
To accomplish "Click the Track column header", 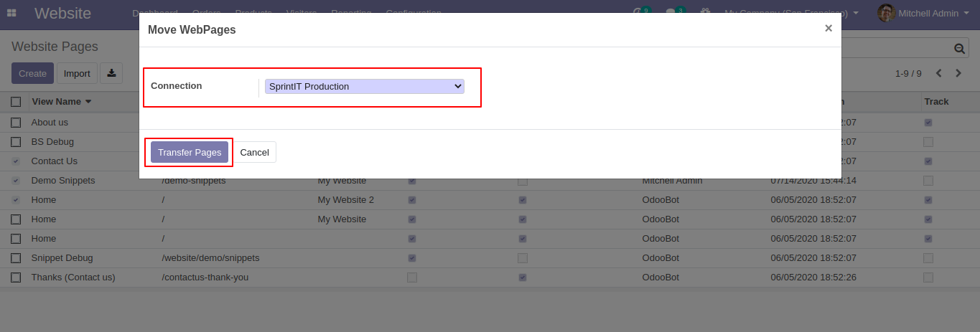I will [x=936, y=102].
